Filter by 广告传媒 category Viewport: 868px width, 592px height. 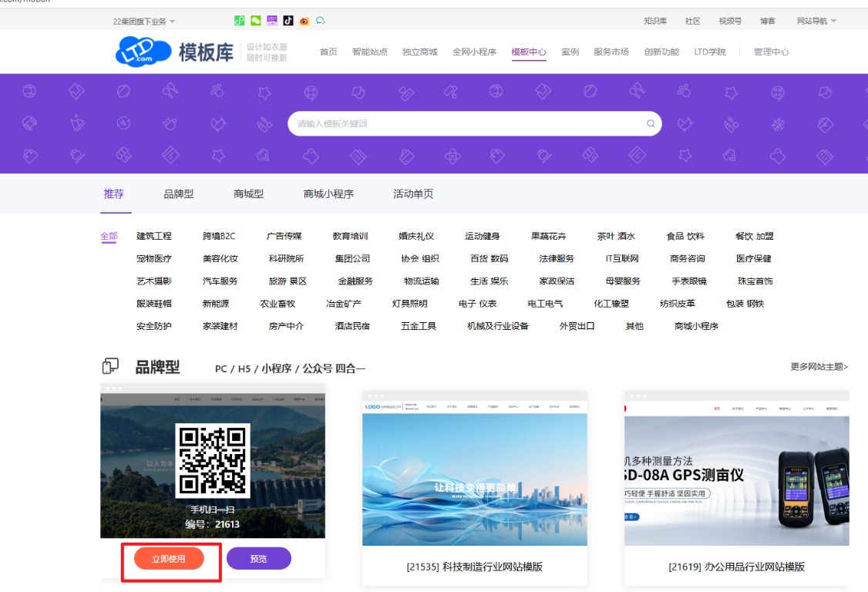click(x=284, y=236)
